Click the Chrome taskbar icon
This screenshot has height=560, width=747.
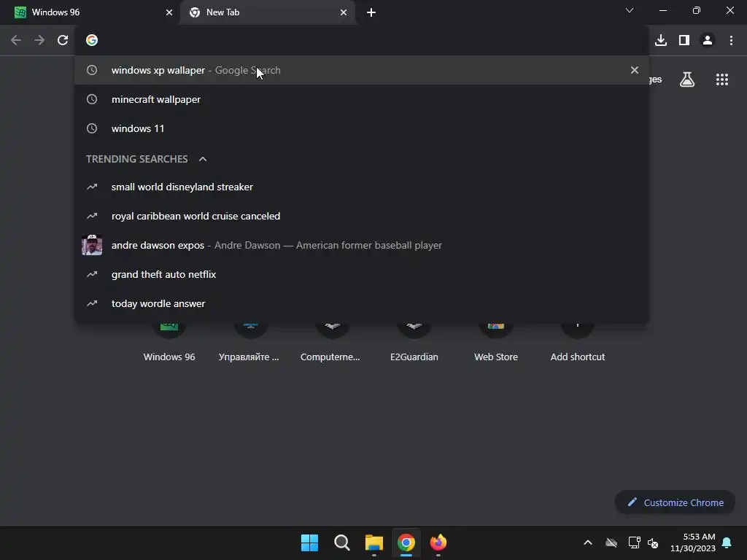coord(406,542)
